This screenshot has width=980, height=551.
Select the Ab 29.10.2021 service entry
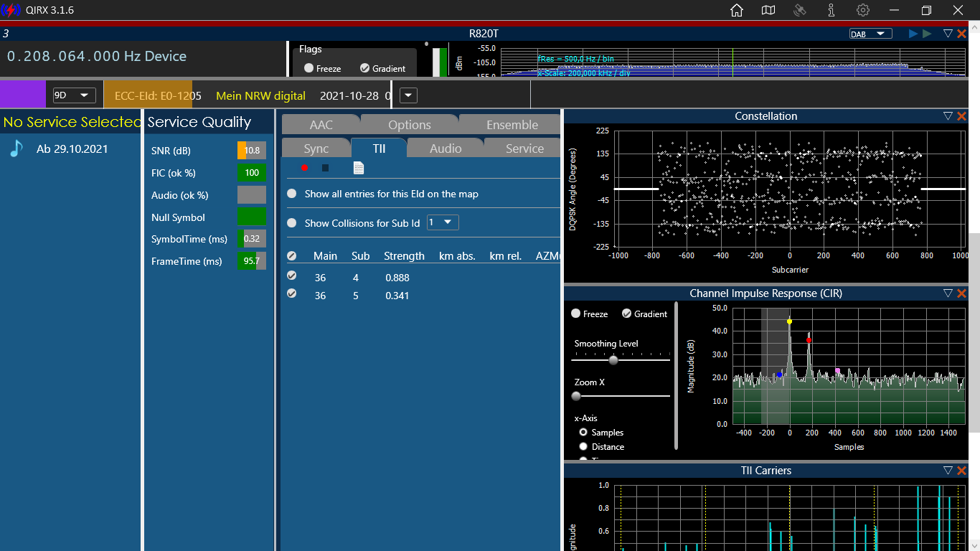72,149
